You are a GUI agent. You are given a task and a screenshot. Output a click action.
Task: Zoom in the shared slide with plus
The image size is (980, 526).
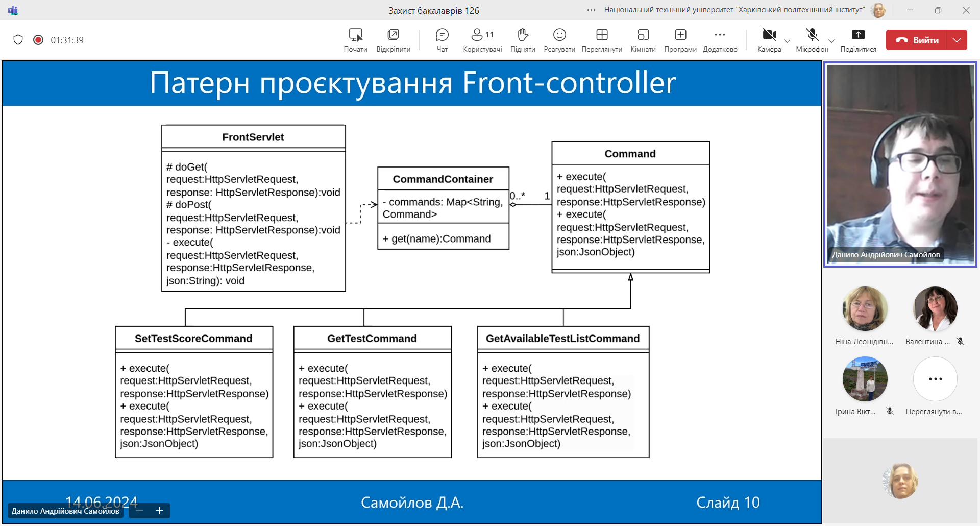tap(159, 511)
